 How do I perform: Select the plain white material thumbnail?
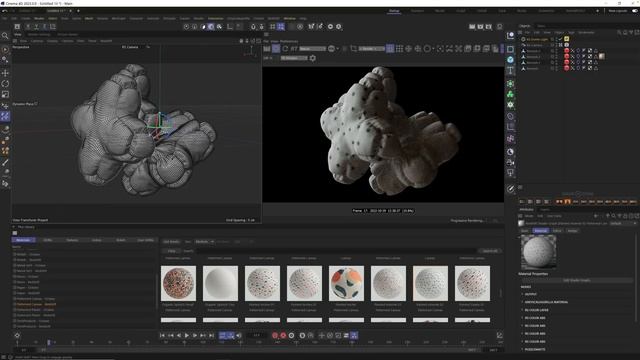(220, 283)
